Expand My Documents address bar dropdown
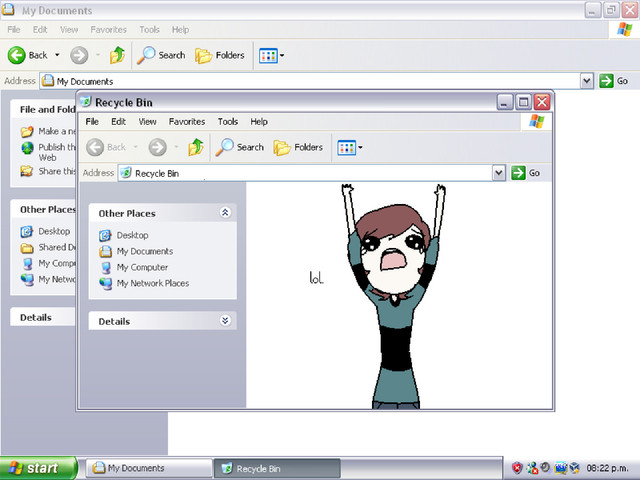640x480 pixels. click(x=587, y=81)
